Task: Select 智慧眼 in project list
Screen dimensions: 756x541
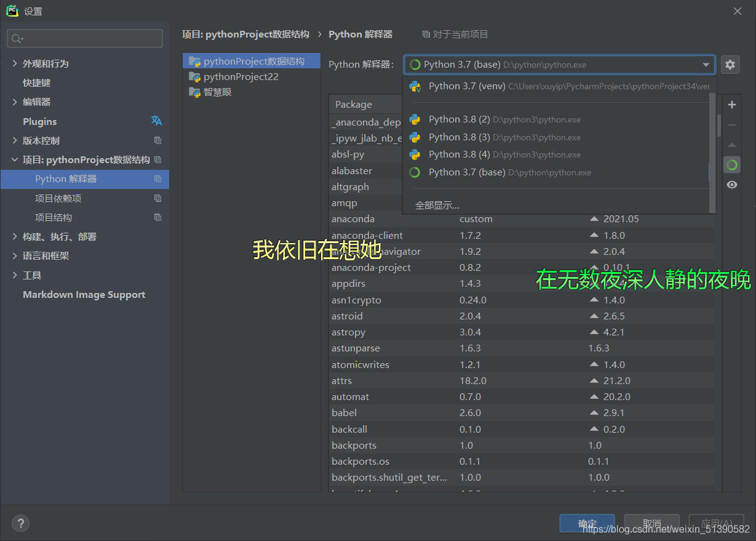Action: pyautogui.click(x=252, y=92)
